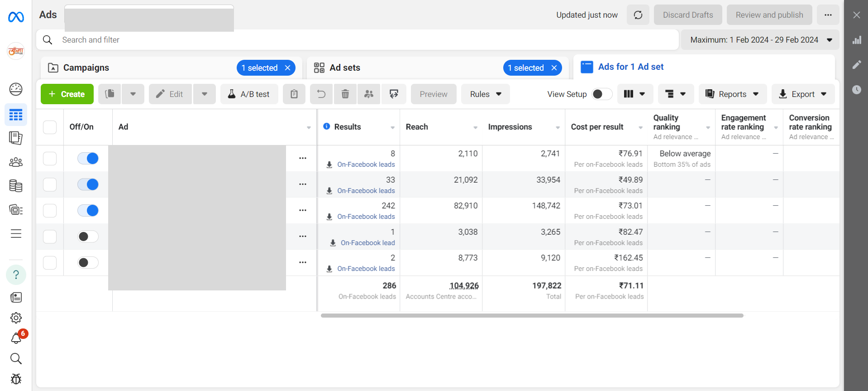Check the select-all checkbox in header row
Viewport: 868px width, 391px height.
[x=50, y=127]
